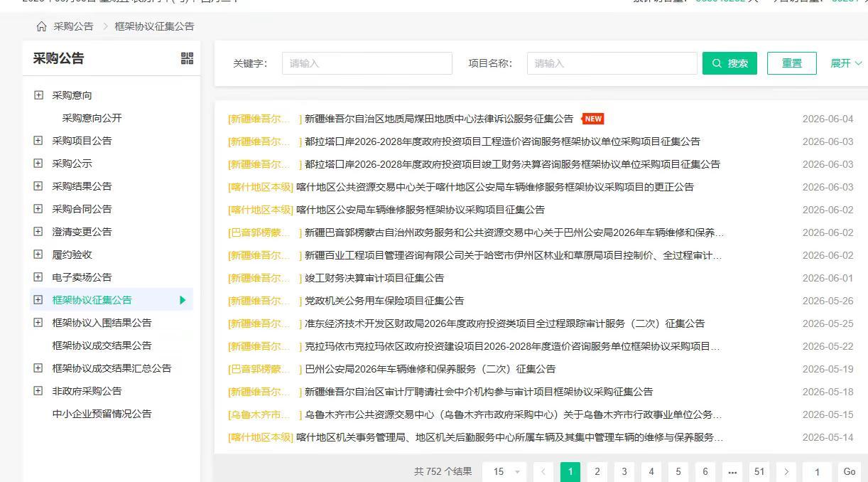Open 竣工财务决算审计项目征集公告
868x482 pixels.
point(374,278)
